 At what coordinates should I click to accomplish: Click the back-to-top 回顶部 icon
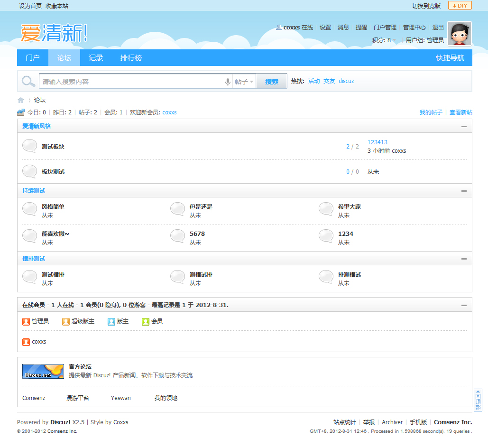(x=478, y=400)
